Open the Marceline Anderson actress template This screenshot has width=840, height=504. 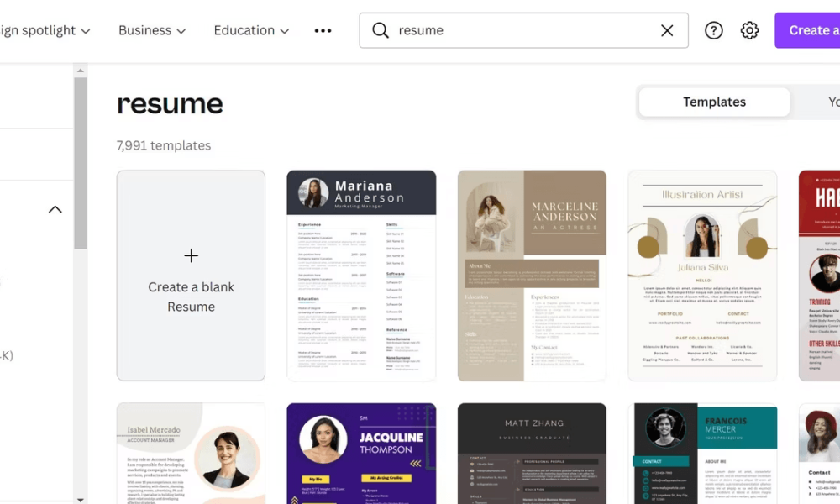[532, 276]
